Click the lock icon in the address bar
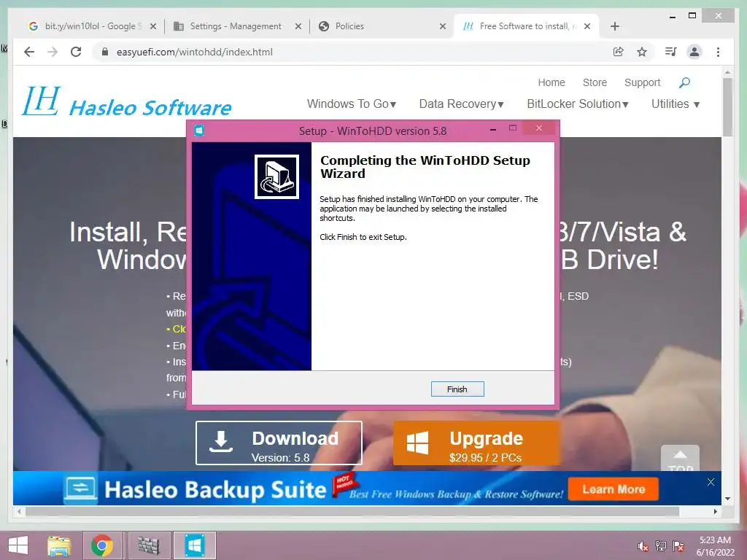 point(105,52)
